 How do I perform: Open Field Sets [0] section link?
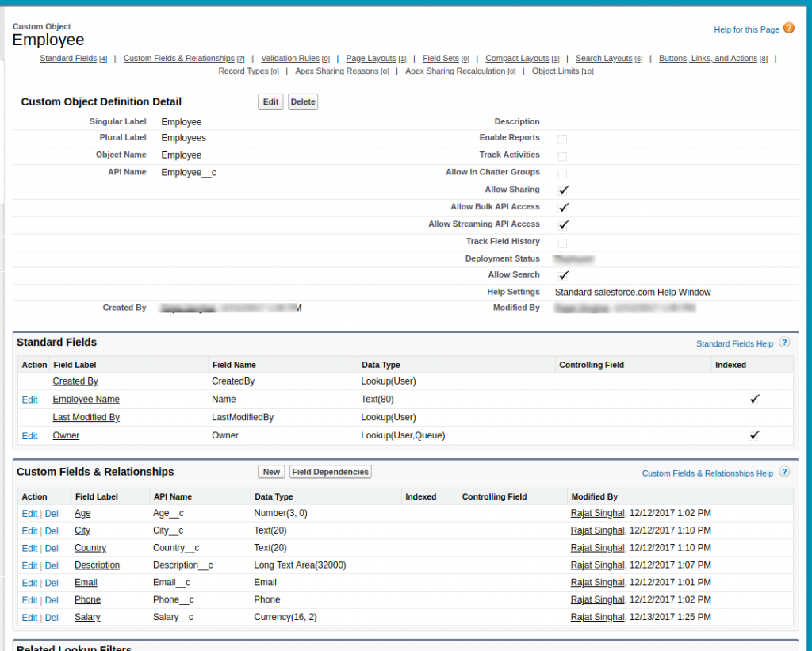pyautogui.click(x=446, y=59)
